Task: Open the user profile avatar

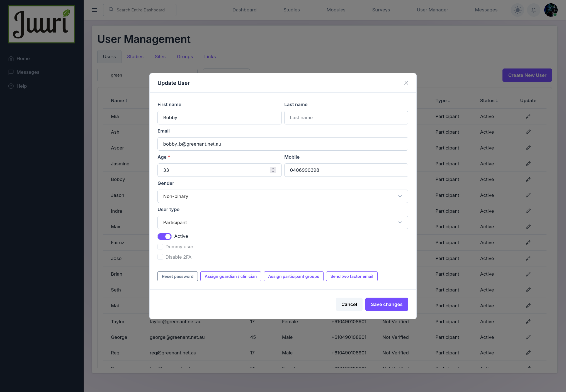Action: coord(551,10)
